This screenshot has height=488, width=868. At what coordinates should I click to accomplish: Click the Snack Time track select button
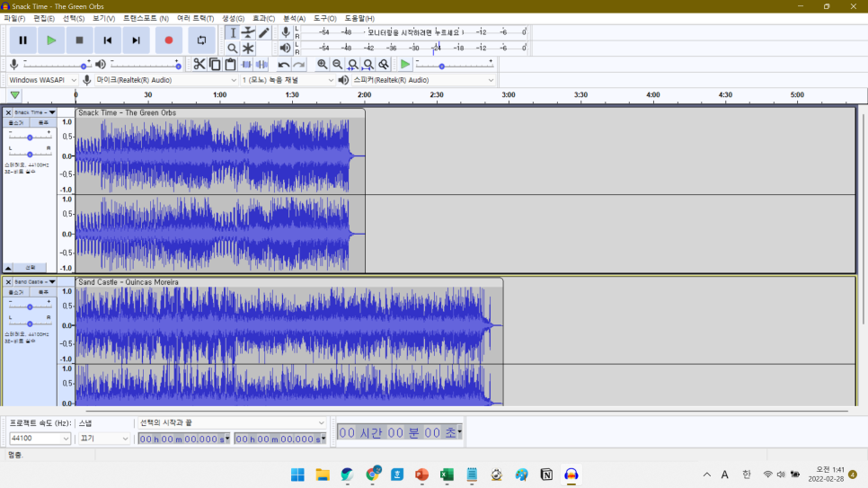[31, 268]
